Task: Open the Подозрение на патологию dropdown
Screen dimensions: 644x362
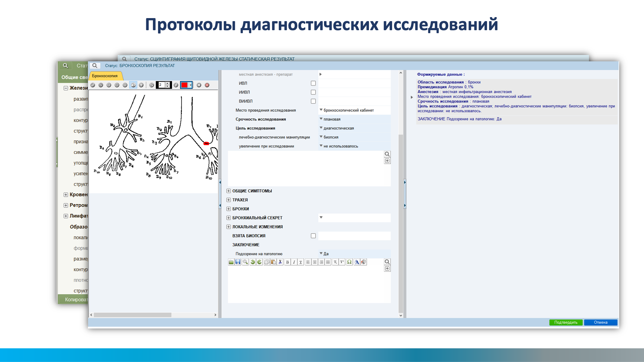Action: pyautogui.click(x=355, y=254)
